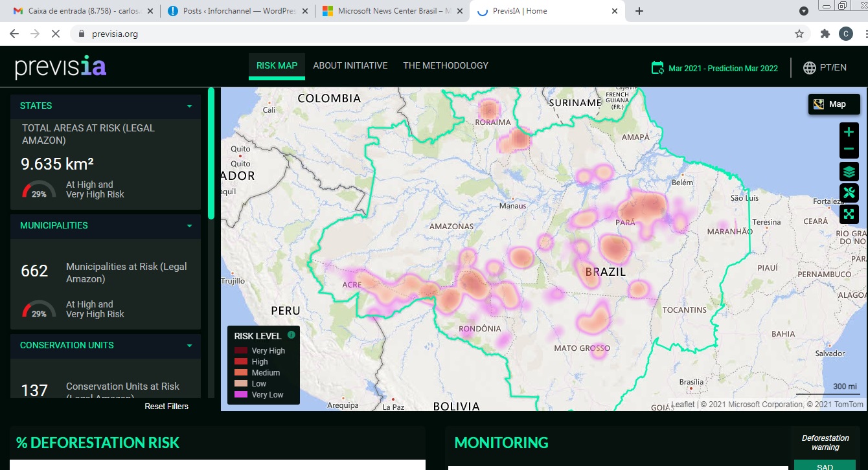The height and width of the screenshot is (470, 868).
Task: Click the sidebar green scrollbar
Action: tap(211, 154)
